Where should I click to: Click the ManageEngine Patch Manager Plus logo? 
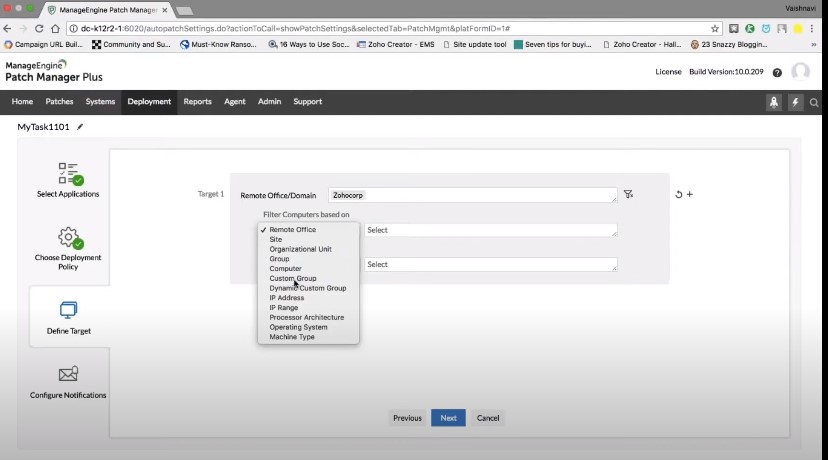tap(54, 71)
